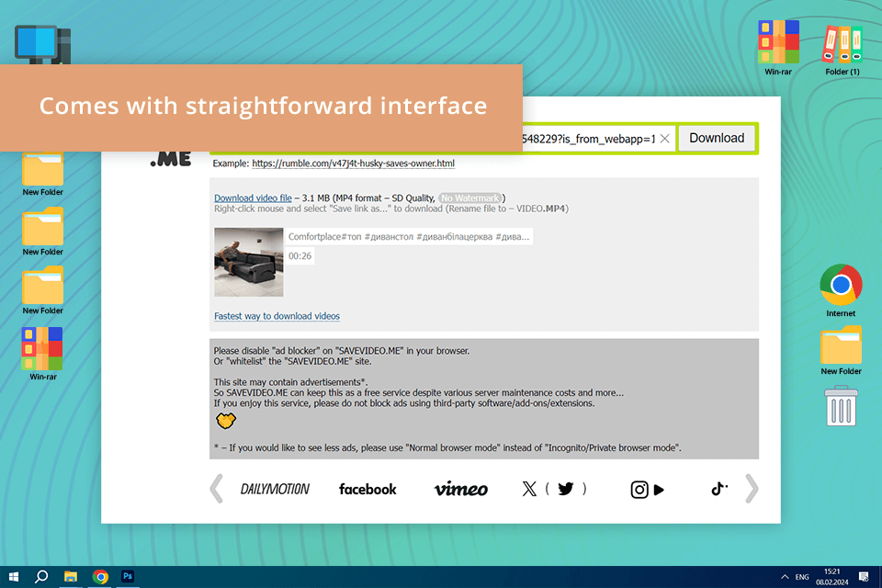
Task: Choose the TikTok logo
Action: (x=718, y=489)
